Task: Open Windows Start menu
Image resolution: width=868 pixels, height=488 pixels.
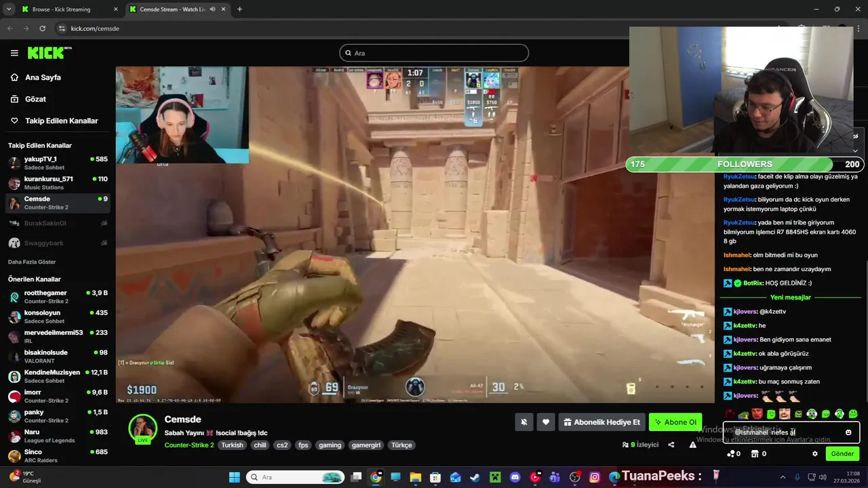Action: pyautogui.click(x=234, y=477)
